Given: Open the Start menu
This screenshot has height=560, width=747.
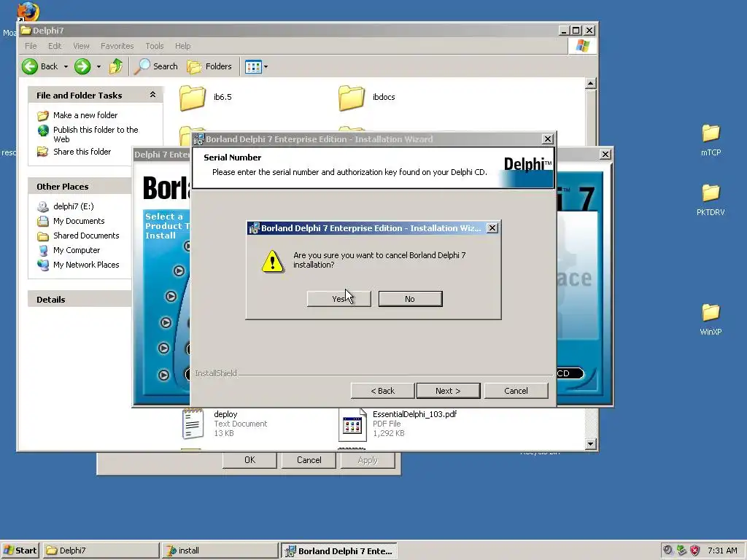Looking at the screenshot, I should (x=20, y=551).
